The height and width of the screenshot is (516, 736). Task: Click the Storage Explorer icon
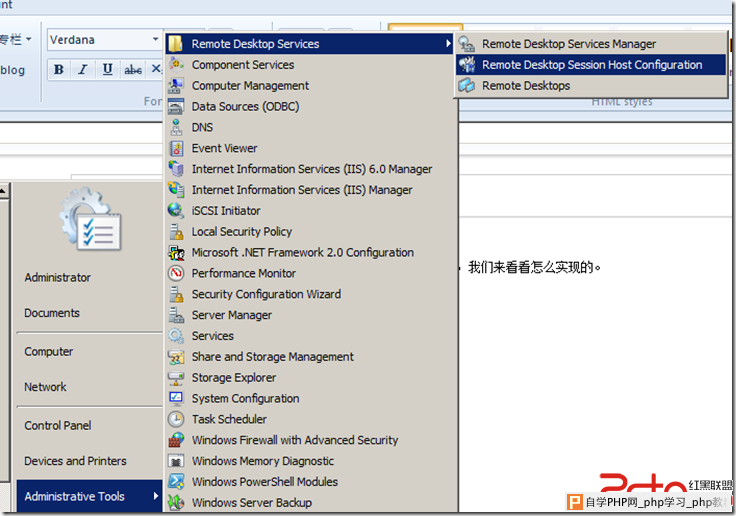(x=176, y=377)
